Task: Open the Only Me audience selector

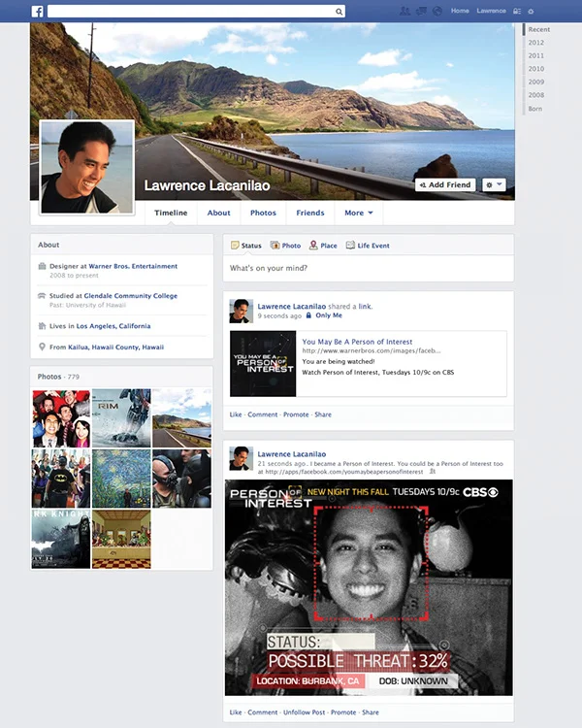Action: (324, 315)
